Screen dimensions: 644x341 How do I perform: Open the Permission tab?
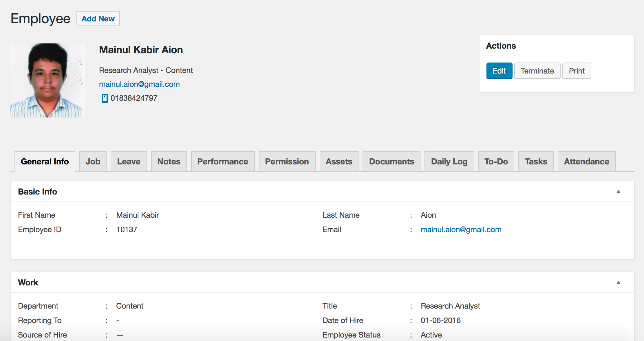pos(287,161)
